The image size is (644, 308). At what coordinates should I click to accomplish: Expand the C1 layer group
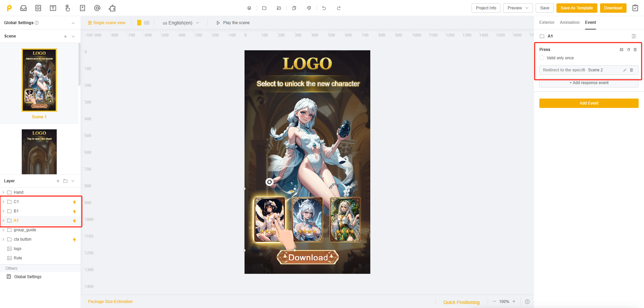[x=3, y=202]
